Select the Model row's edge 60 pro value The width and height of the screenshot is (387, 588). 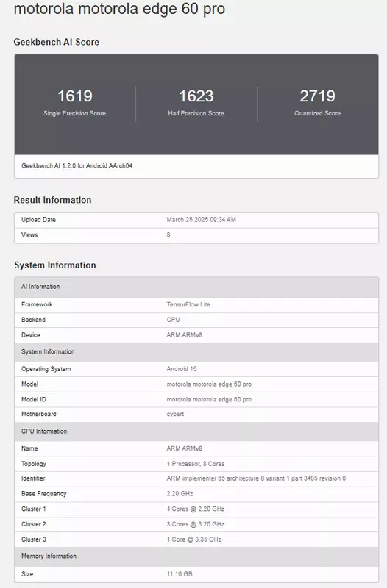pos(209,384)
